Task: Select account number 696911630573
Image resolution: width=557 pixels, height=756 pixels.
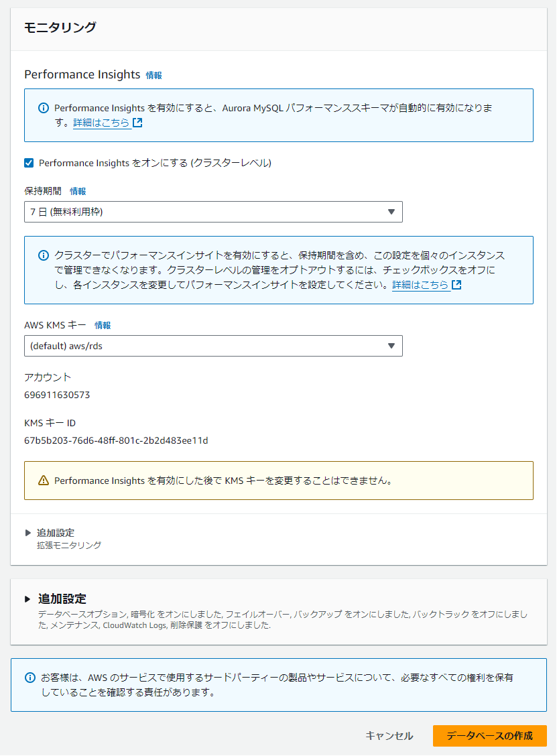Action: 57,395
